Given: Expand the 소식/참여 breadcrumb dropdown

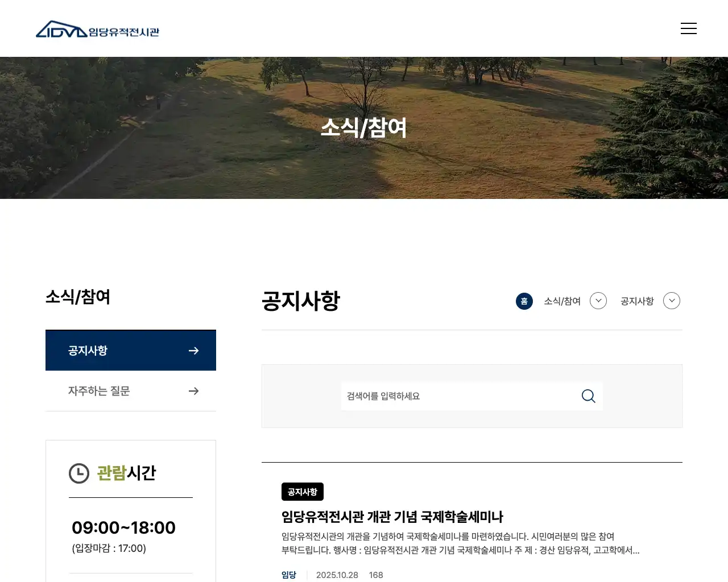Looking at the screenshot, I should click(598, 301).
